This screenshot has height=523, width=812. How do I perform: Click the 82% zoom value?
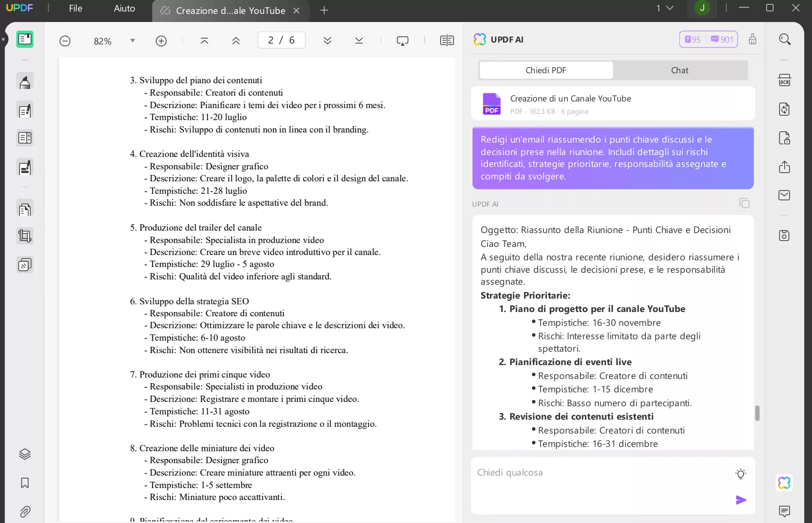(x=102, y=41)
